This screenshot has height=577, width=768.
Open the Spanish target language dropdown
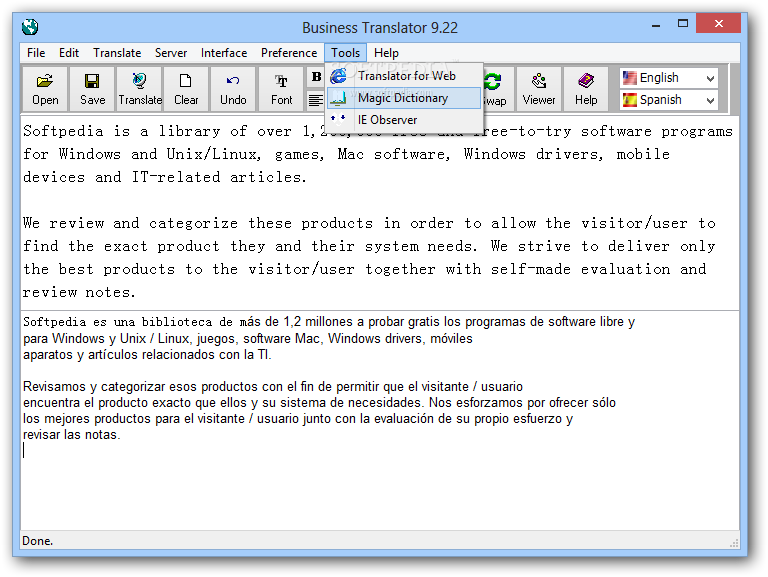[710, 100]
